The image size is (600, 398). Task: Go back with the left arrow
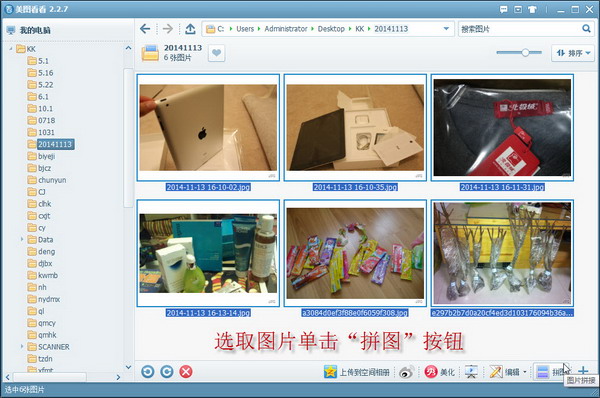click(145, 29)
